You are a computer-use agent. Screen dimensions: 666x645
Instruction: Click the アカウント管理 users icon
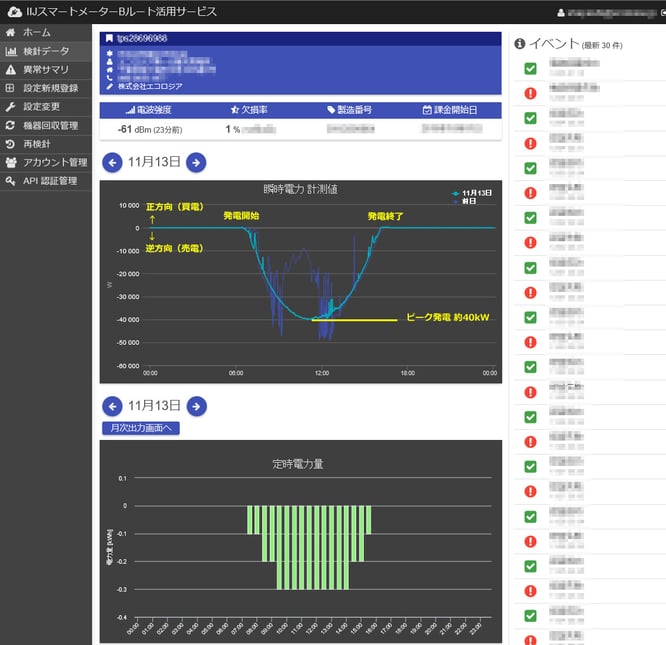(11, 163)
